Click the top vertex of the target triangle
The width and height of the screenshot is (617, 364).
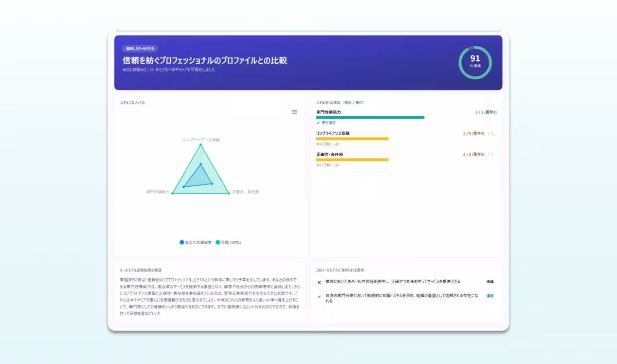pos(201,145)
